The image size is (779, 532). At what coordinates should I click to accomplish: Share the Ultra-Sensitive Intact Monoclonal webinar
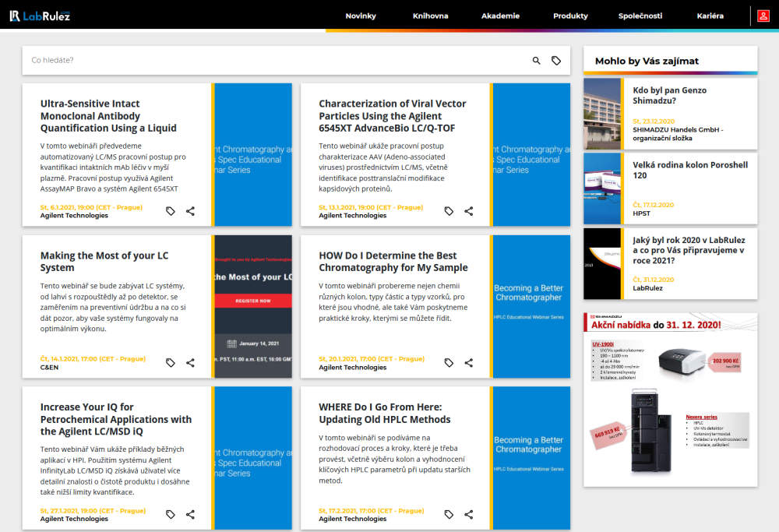(190, 211)
